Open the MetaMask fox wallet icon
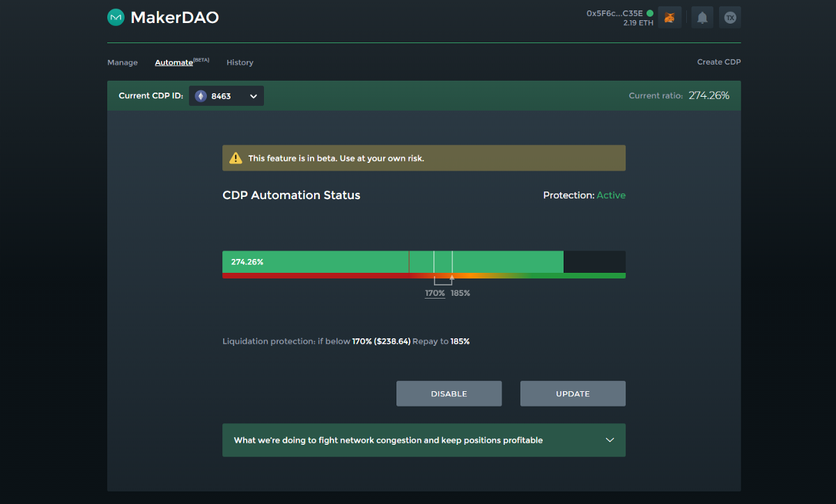 coord(669,18)
